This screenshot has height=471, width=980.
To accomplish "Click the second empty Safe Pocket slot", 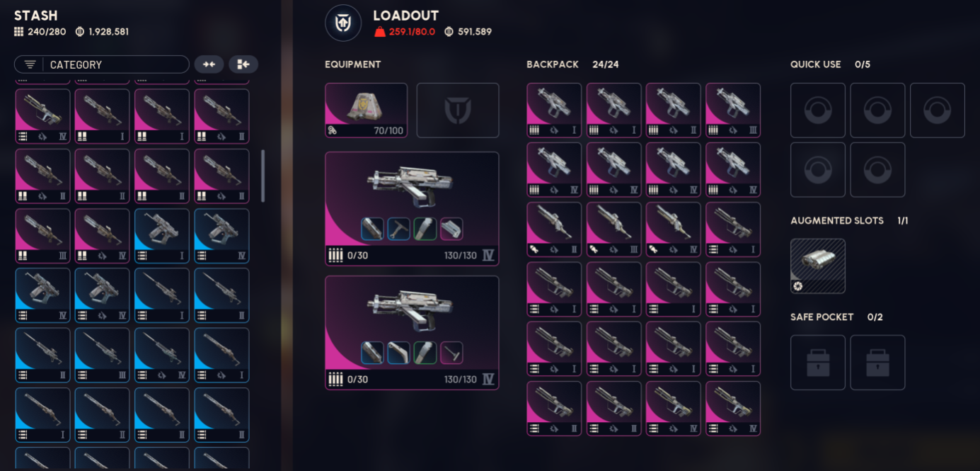I will (877, 363).
